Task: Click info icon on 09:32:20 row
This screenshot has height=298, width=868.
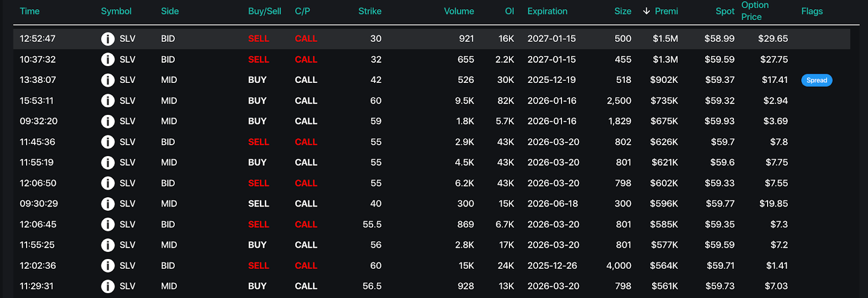Action: point(108,121)
